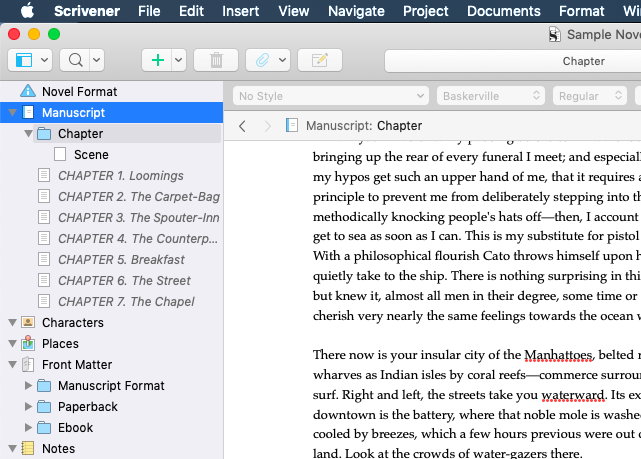641x459 pixels.
Task: Go forward in editor history
Action: [268, 126]
